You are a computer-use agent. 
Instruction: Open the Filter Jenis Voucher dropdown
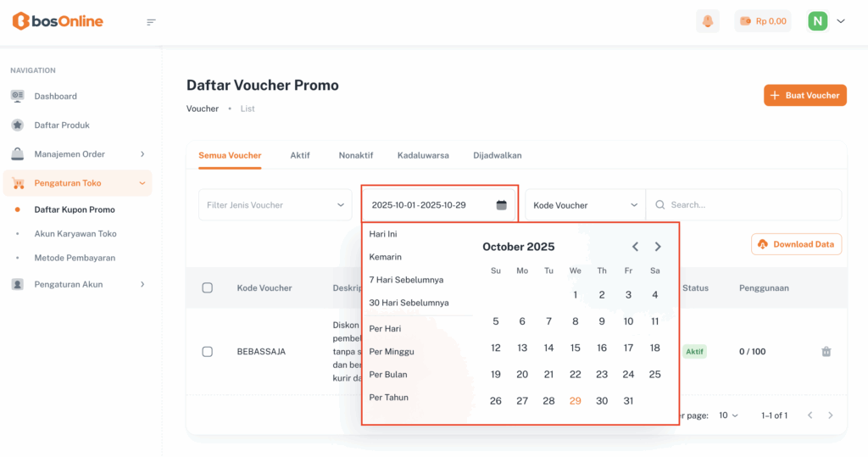tap(275, 205)
